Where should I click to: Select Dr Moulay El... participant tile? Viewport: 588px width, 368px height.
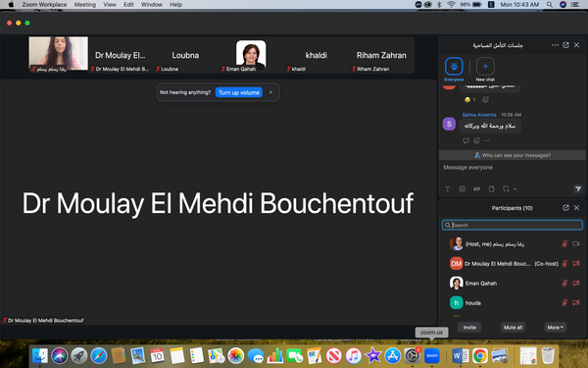click(x=120, y=56)
